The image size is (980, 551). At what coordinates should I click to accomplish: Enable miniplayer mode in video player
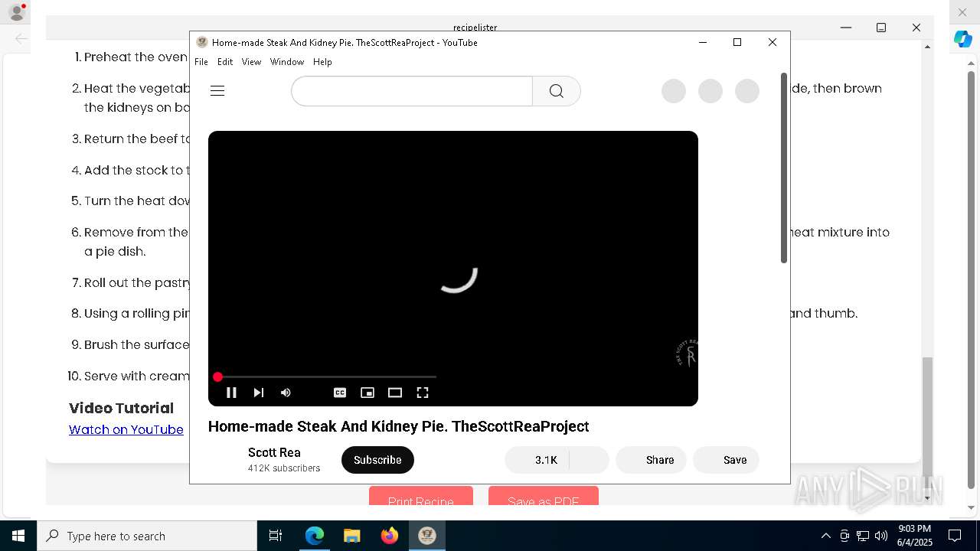point(367,393)
